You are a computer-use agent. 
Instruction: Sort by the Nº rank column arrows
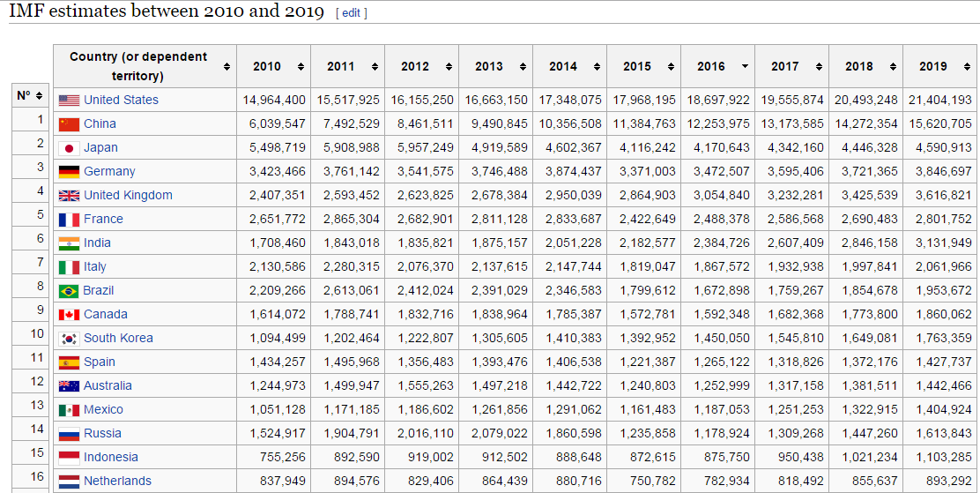tap(40, 96)
